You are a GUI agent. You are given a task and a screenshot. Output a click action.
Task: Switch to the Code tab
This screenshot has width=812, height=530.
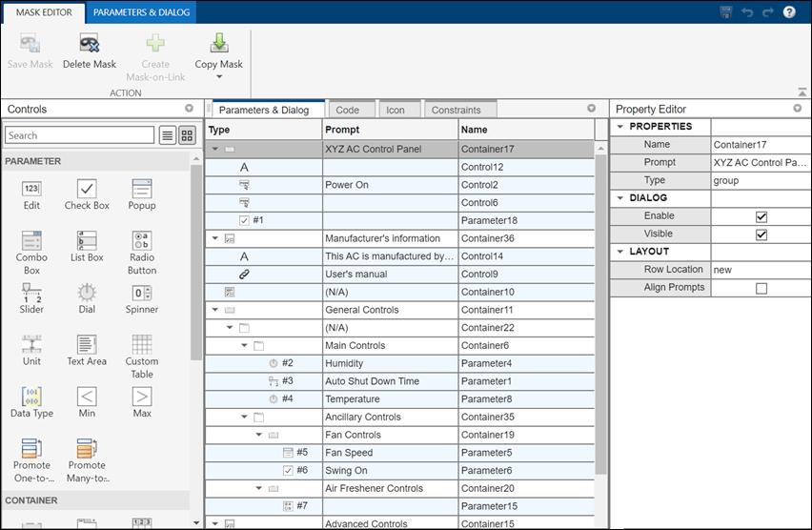[347, 110]
